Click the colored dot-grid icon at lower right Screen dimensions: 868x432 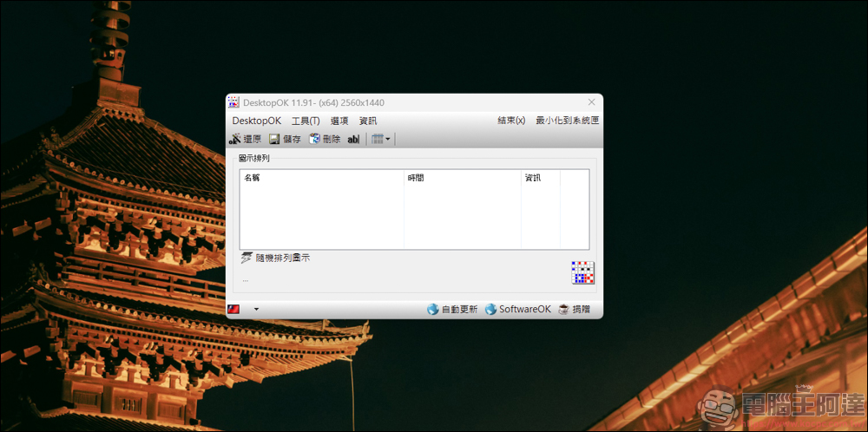click(x=583, y=272)
